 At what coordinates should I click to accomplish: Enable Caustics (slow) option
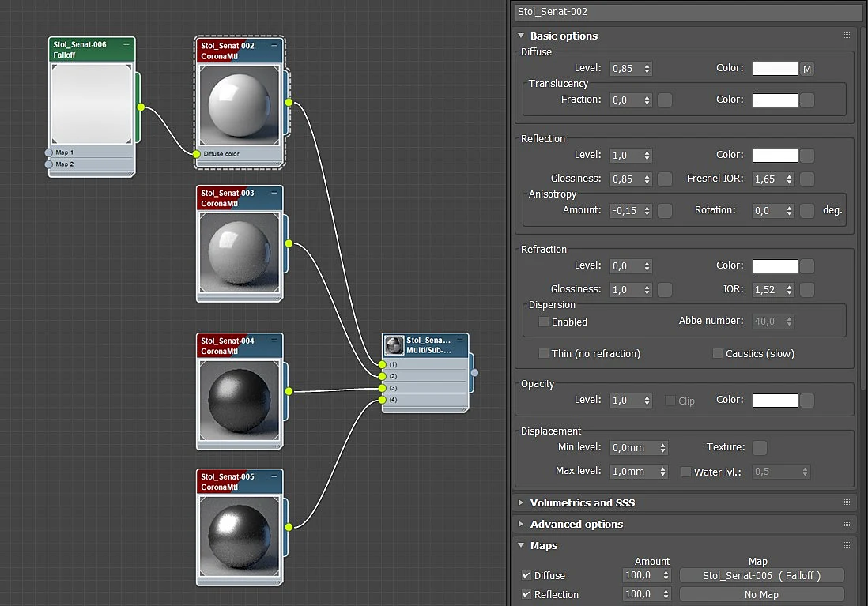718,353
